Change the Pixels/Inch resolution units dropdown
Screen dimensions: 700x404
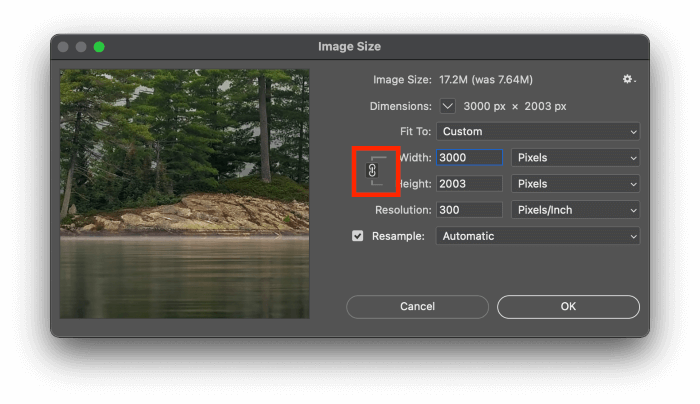coord(574,210)
